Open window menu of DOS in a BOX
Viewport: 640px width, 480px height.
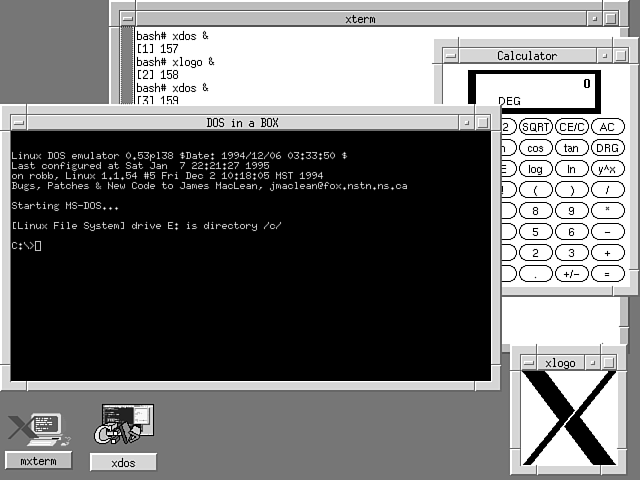click(11, 122)
